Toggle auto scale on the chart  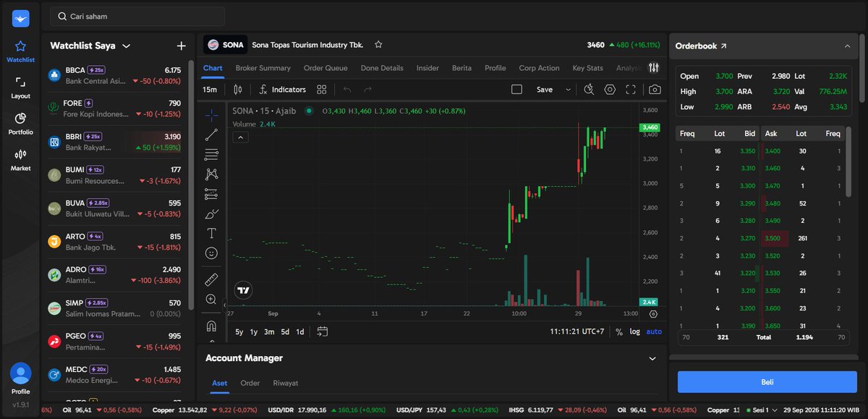coord(654,331)
